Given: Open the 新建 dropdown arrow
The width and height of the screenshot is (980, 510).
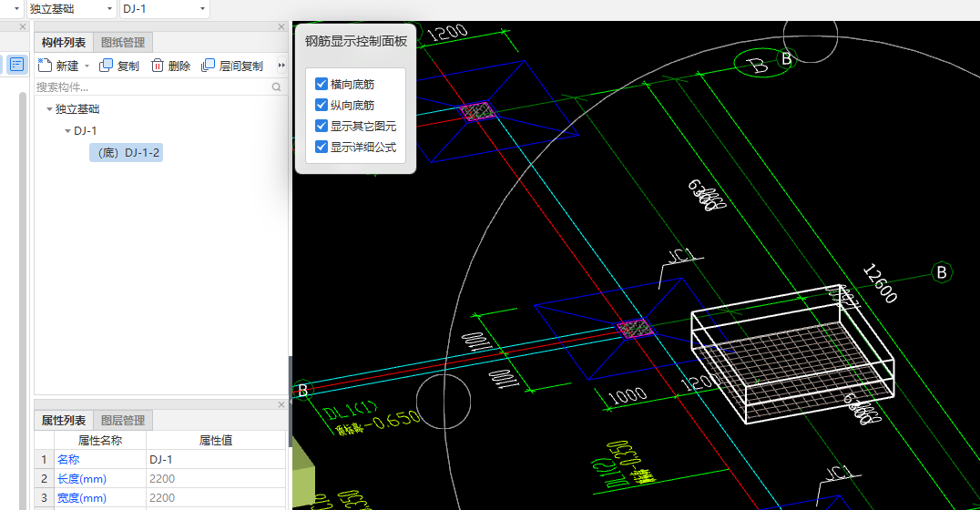Looking at the screenshot, I should tap(87, 66).
